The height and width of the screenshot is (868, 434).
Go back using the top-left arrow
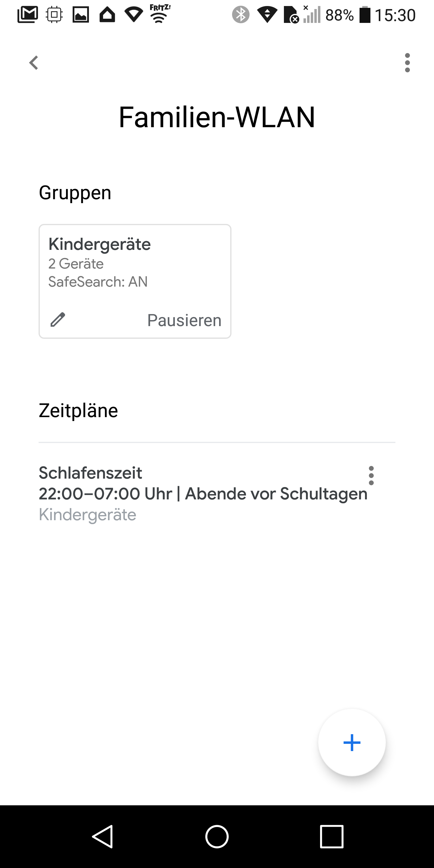coord(34,63)
